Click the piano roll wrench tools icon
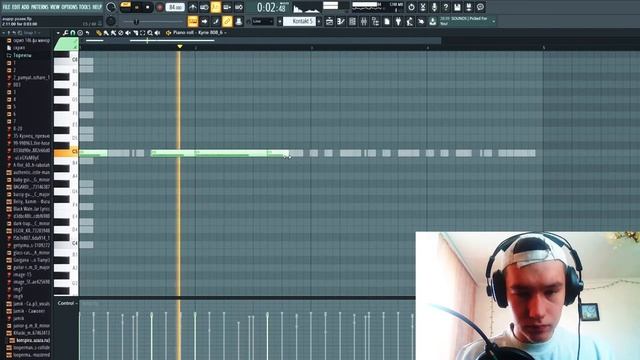The height and width of the screenshot is (360, 640). pos(65,33)
